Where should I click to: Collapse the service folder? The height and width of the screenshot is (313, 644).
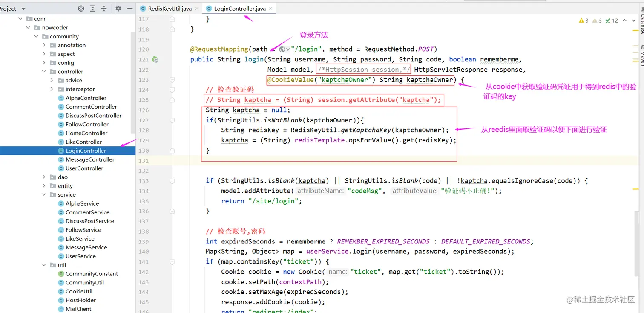[x=44, y=194]
